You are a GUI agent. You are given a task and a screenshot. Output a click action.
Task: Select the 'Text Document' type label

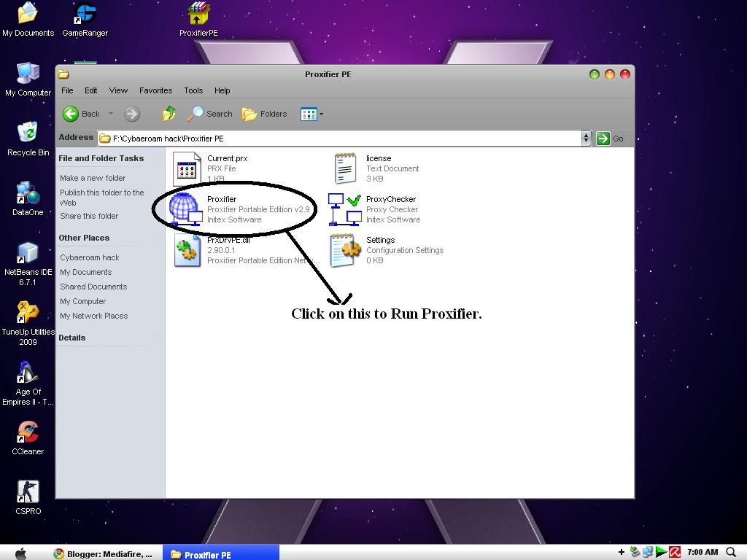click(x=392, y=168)
